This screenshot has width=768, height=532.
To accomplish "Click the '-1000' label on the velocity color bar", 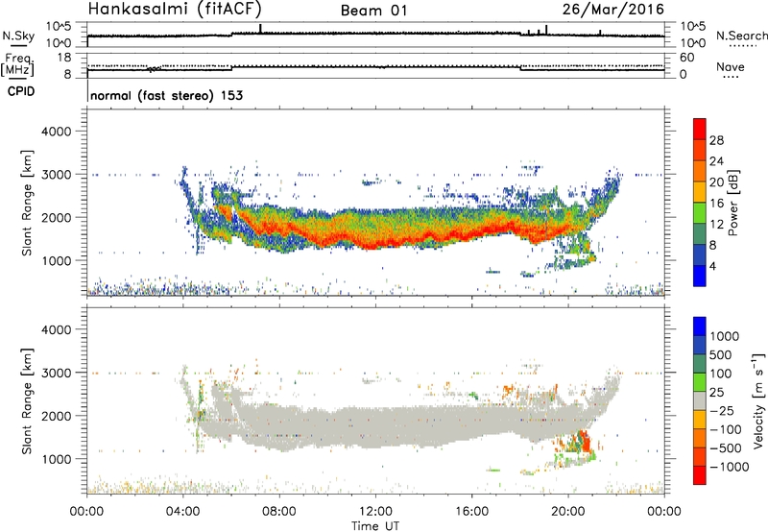I will point(729,467).
